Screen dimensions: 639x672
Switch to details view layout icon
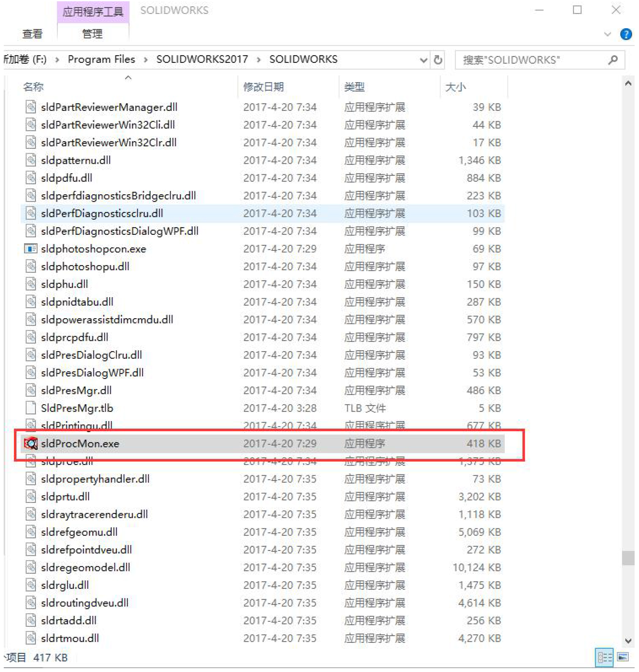[x=604, y=657]
